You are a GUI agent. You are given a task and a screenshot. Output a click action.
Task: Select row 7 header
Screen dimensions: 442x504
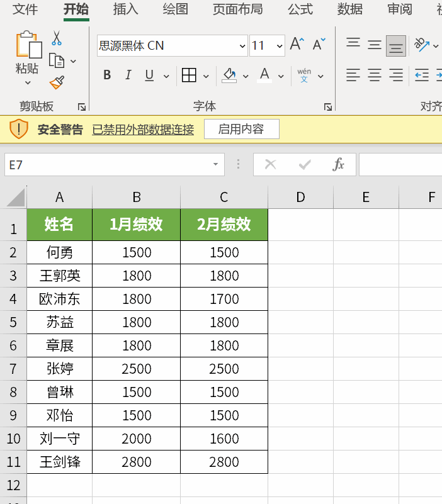point(13,369)
